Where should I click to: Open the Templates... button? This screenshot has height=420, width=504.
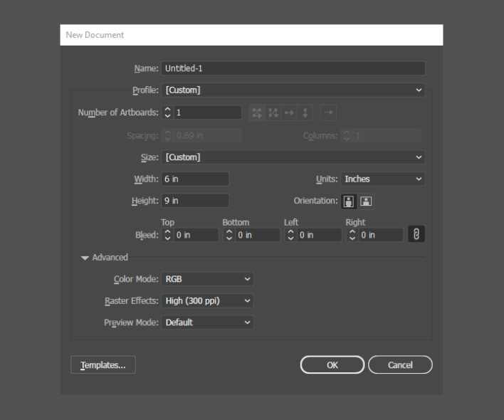(103, 365)
